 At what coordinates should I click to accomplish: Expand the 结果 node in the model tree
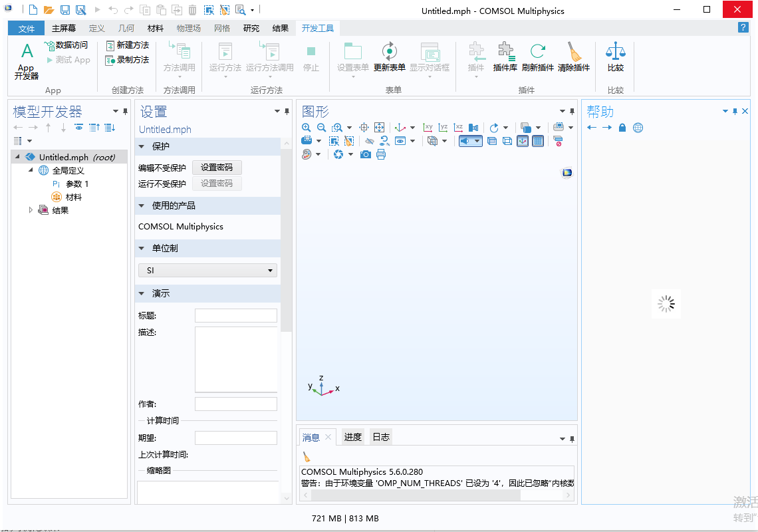[31, 210]
